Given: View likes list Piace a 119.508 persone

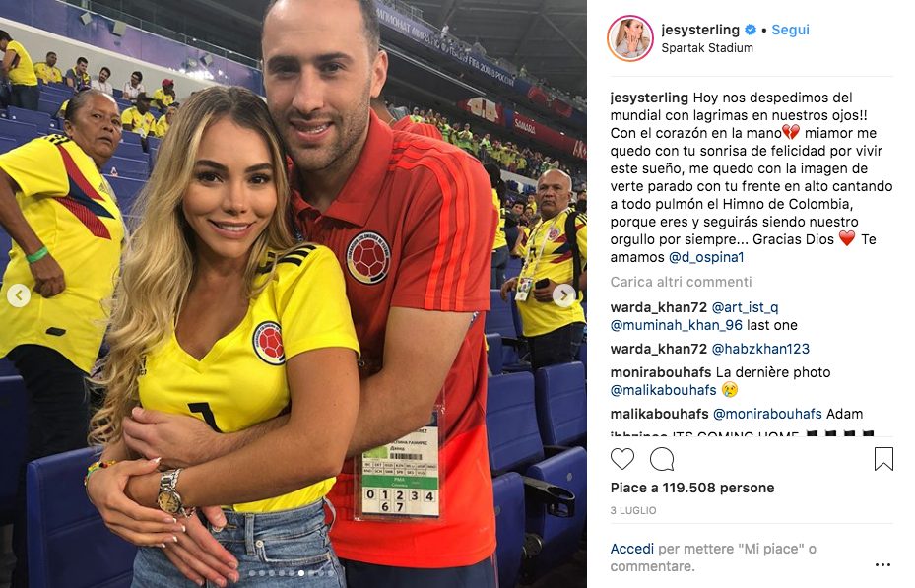Looking at the screenshot, I should pos(692,488).
